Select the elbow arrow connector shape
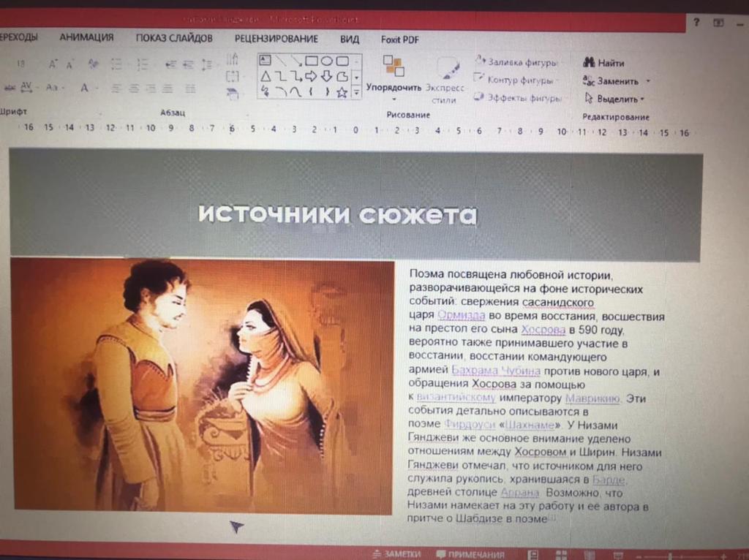The image size is (749, 560). [x=296, y=76]
